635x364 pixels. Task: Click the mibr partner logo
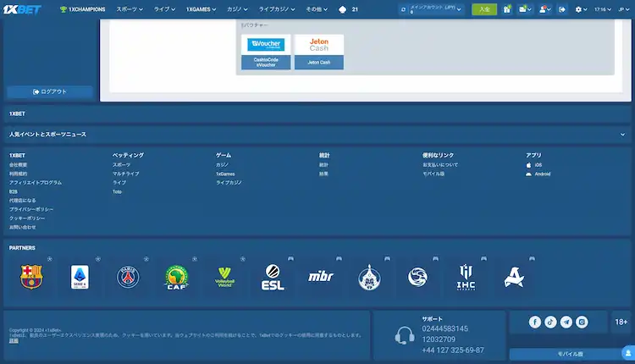(x=321, y=277)
